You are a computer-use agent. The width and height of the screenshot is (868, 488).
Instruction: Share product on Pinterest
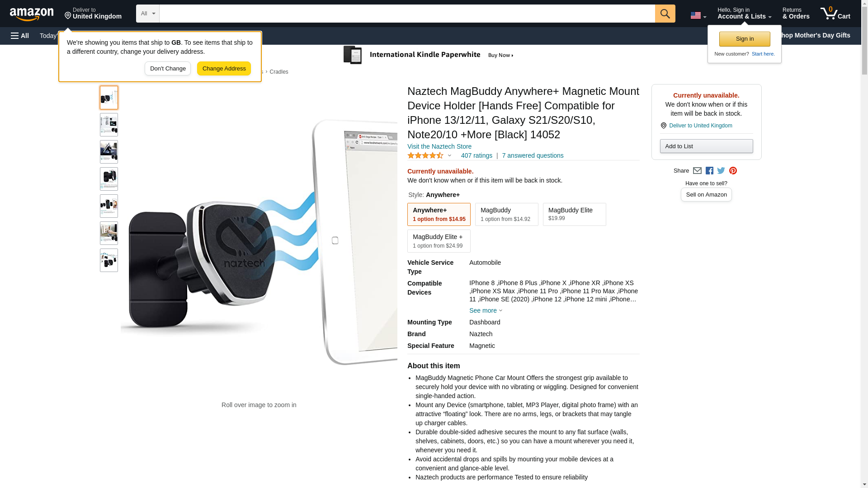(x=733, y=171)
